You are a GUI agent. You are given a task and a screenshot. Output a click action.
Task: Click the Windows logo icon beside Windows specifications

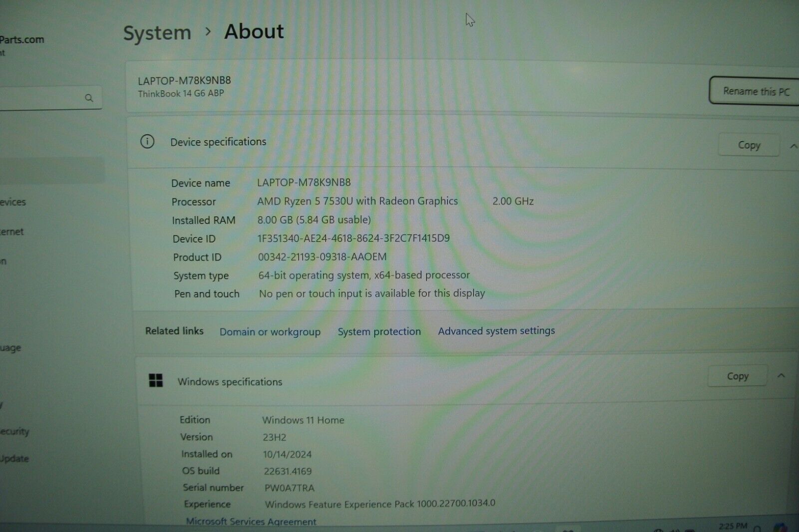tap(156, 380)
